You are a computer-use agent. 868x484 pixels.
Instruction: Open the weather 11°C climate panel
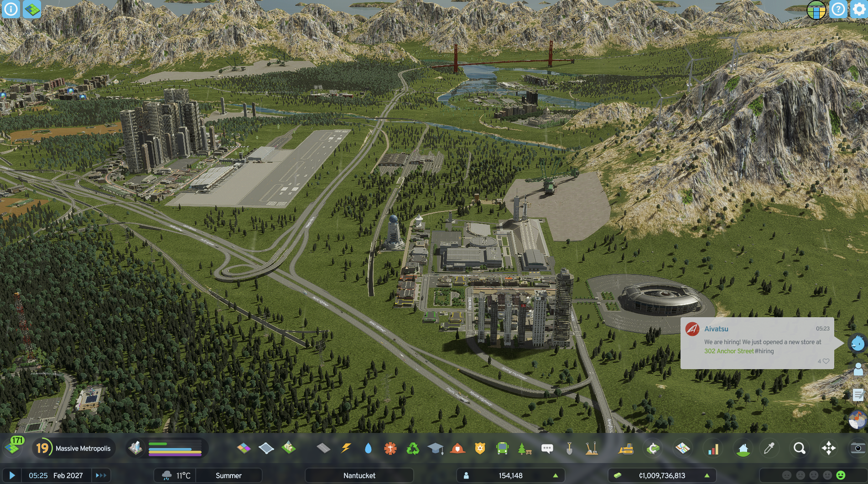176,475
